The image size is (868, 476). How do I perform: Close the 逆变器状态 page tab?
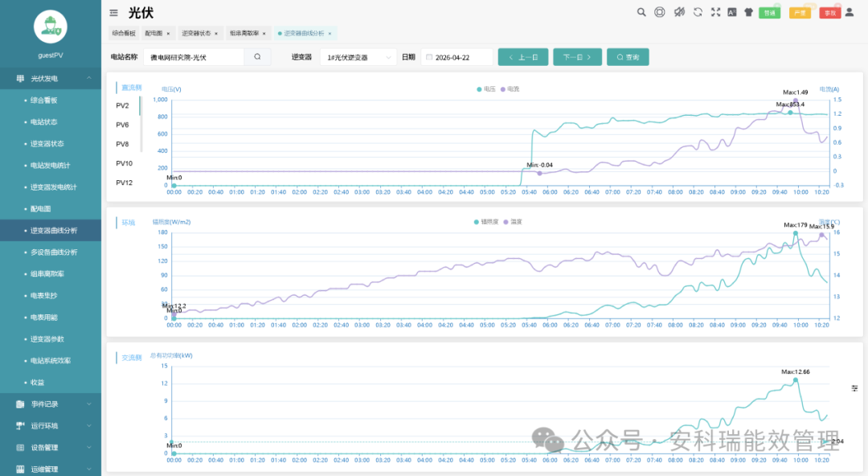216,33
